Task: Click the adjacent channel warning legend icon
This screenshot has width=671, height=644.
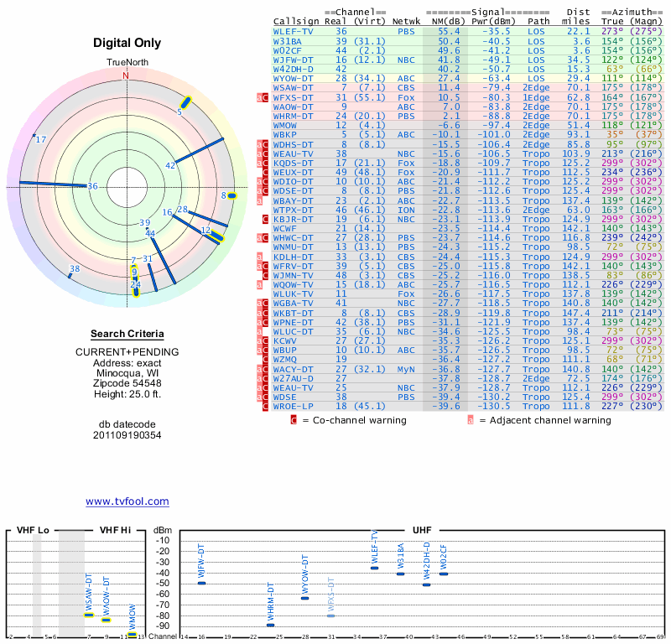Action: click(x=471, y=419)
